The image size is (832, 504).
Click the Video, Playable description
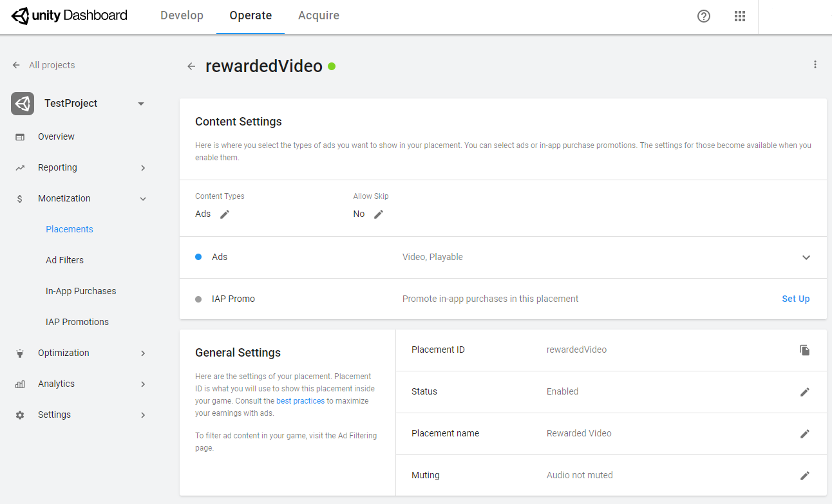tap(433, 257)
